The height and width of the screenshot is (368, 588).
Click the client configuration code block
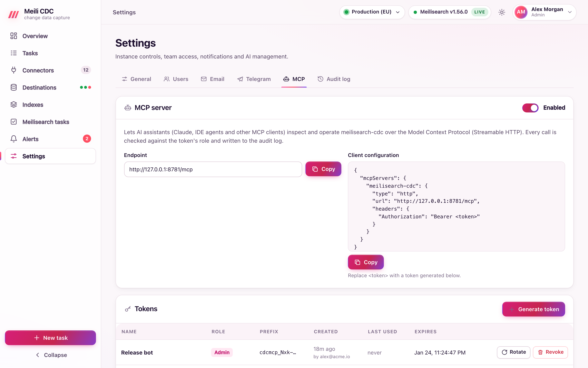(456, 206)
